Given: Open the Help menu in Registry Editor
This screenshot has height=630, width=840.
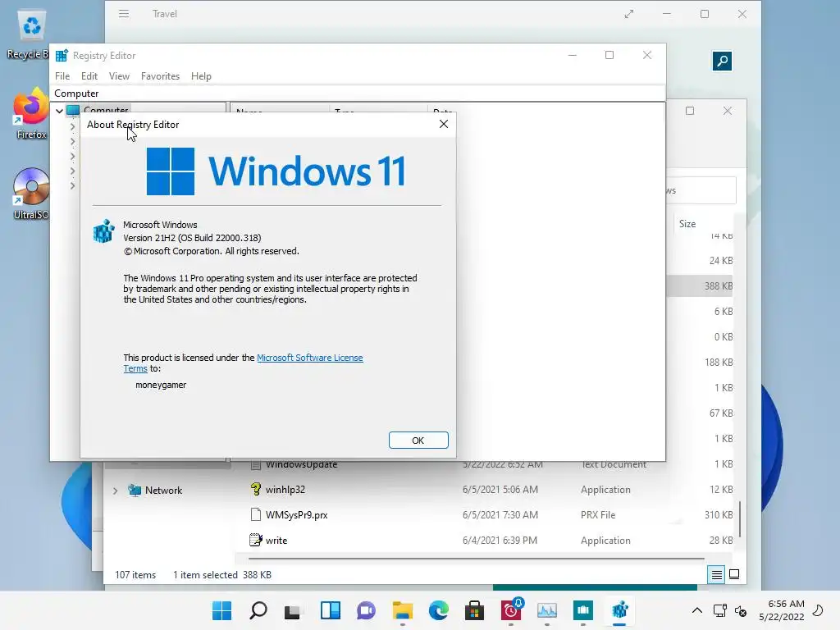Looking at the screenshot, I should pyautogui.click(x=201, y=76).
